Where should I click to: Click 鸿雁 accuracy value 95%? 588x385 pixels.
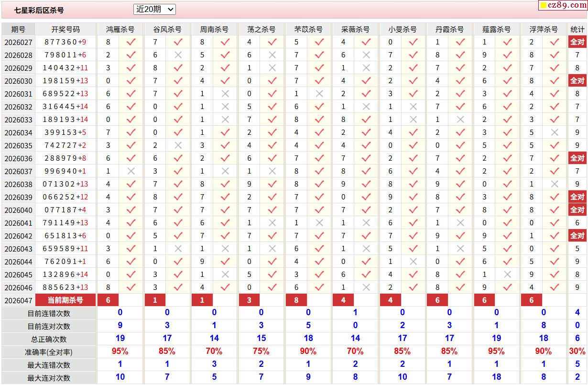click(x=120, y=352)
